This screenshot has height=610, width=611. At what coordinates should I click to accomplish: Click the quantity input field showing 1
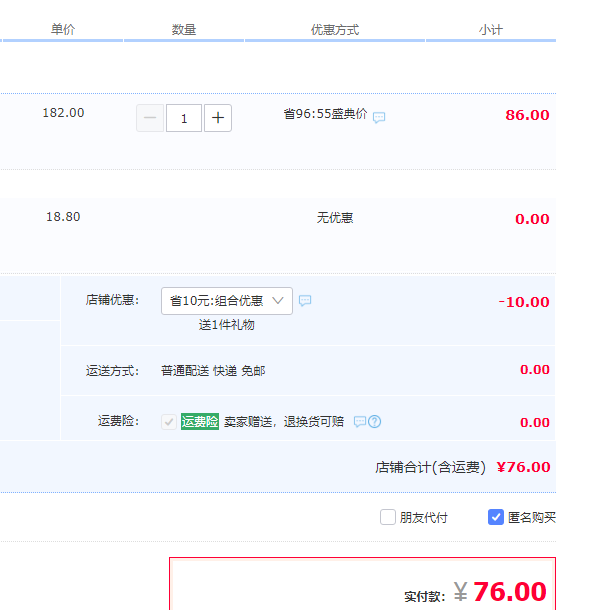pyautogui.click(x=184, y=118)
